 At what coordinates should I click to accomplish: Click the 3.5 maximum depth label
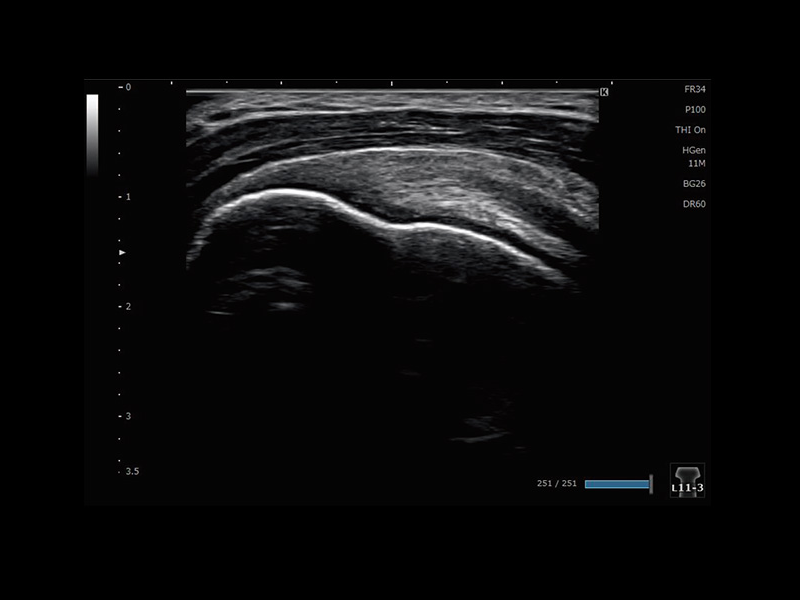coord(132,471)
